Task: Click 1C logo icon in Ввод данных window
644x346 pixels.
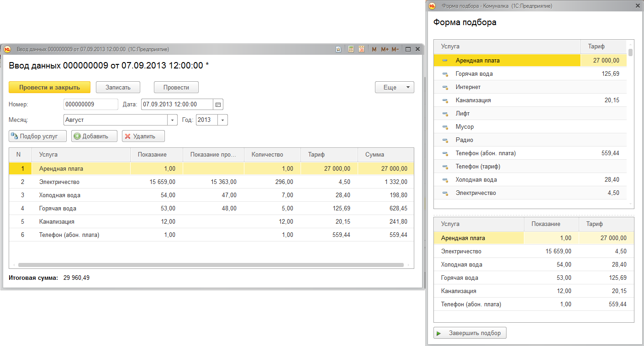Action: 7,49
